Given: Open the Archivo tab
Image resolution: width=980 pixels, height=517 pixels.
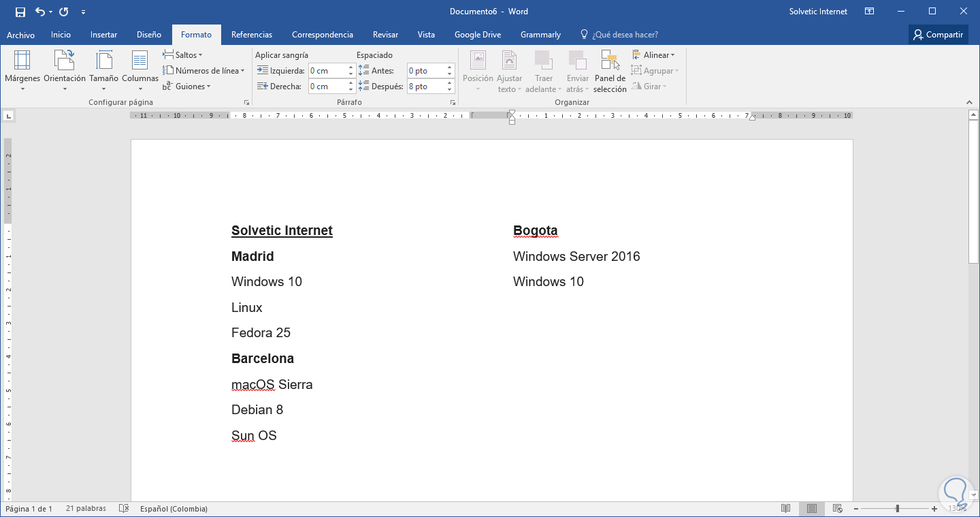Looking at the screenshot, I should coord(20,35).
